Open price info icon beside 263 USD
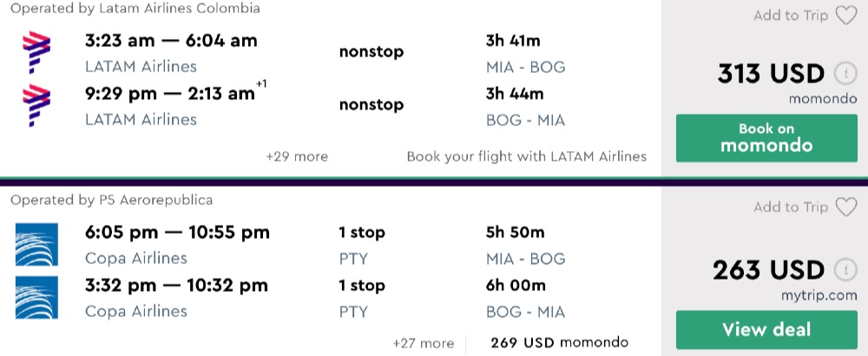This screenshot has width=868, height=356. tap(845, 269)
